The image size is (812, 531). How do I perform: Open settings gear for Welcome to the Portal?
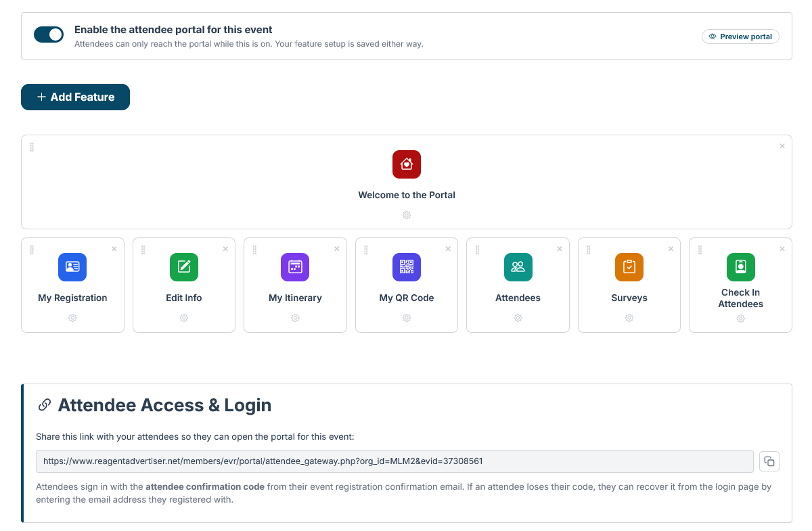pos(407,215)
